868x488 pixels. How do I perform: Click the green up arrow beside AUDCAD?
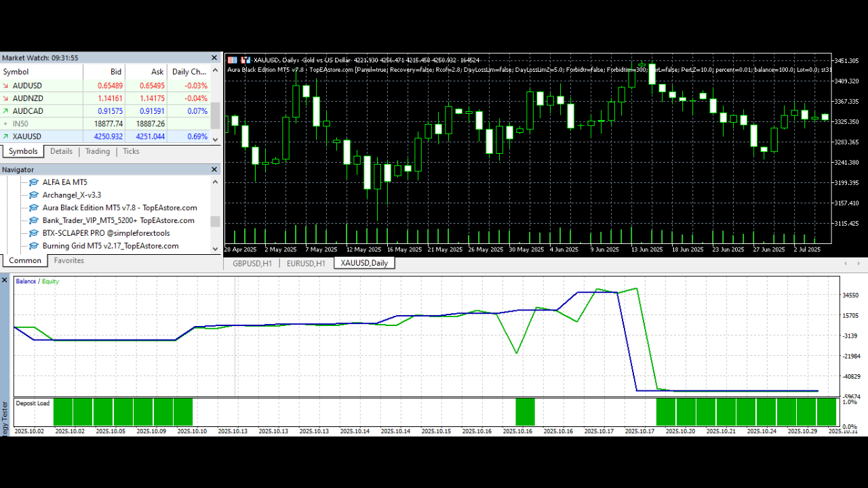[x=6, y=111]
